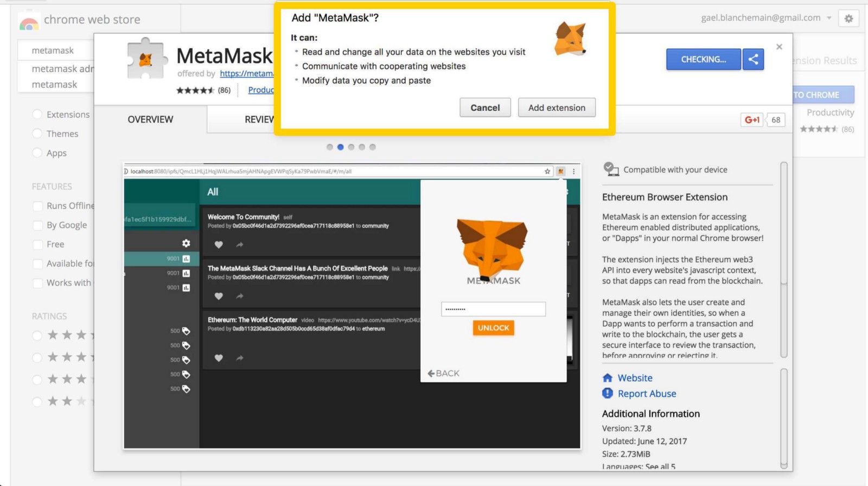Click the Report Abuse exclamation icon
The height and width of the screenshot is (486, 868).
tap(608, 393)
